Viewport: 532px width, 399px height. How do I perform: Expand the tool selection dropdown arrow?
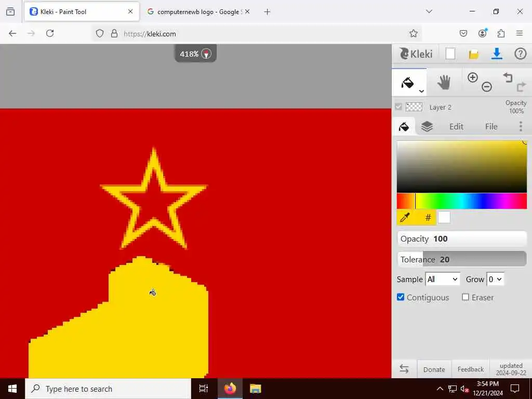tap(421, 91)
